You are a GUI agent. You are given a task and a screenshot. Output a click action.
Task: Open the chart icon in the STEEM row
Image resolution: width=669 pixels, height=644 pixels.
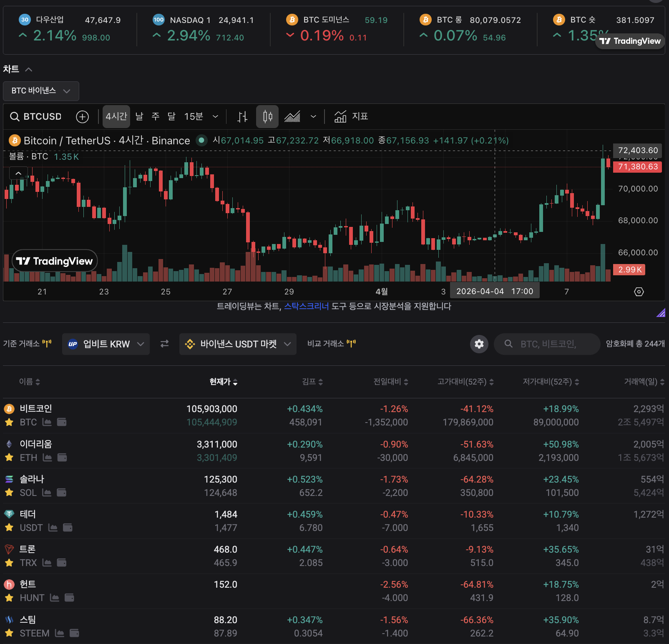point(60,633)
